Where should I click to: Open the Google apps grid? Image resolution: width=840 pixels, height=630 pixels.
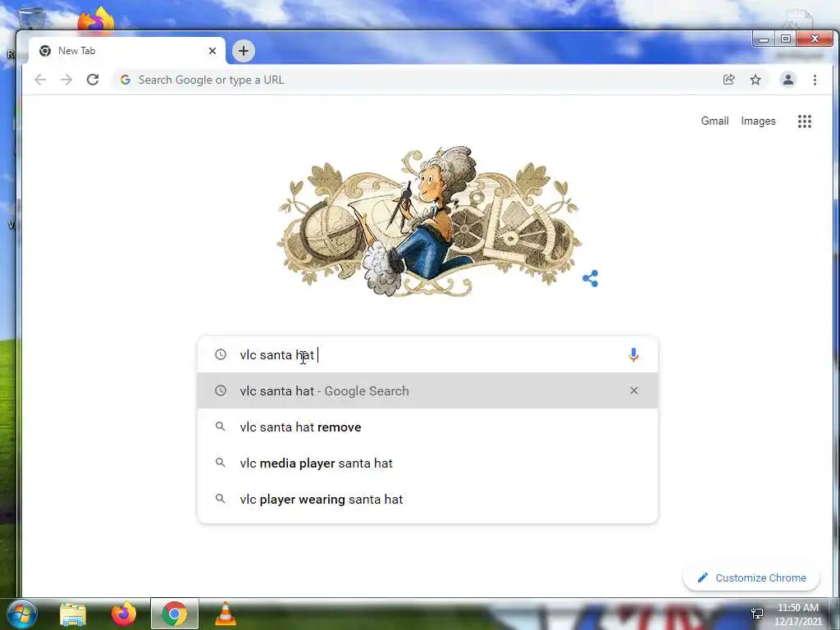[804, 121]
